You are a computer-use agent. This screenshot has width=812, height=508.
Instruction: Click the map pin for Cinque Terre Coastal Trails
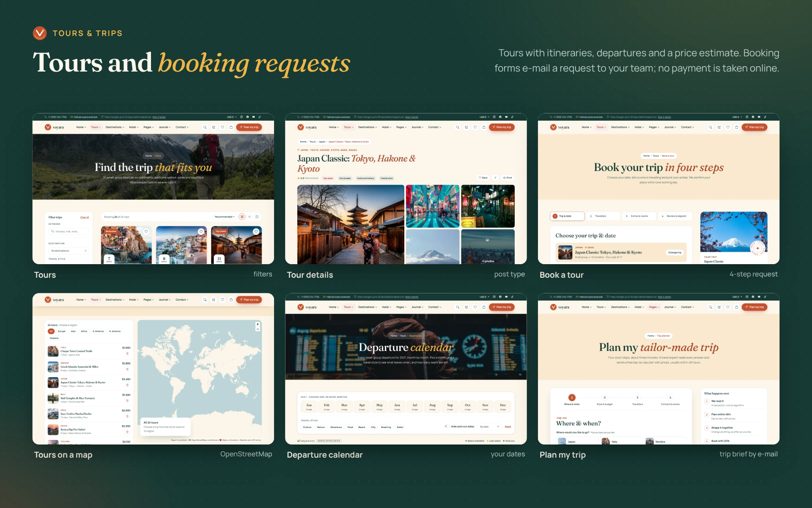click(x=127, y=354)
